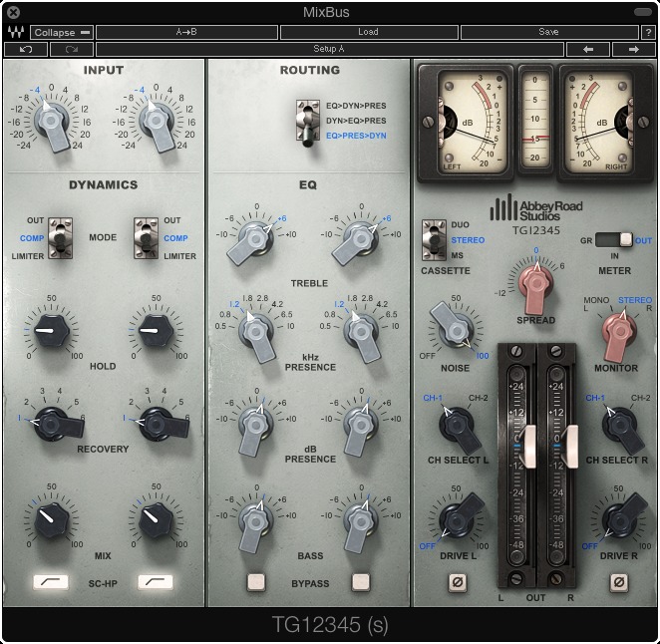
Task: Enable left SC-HP filter button
Action: (x=51, y=582)
